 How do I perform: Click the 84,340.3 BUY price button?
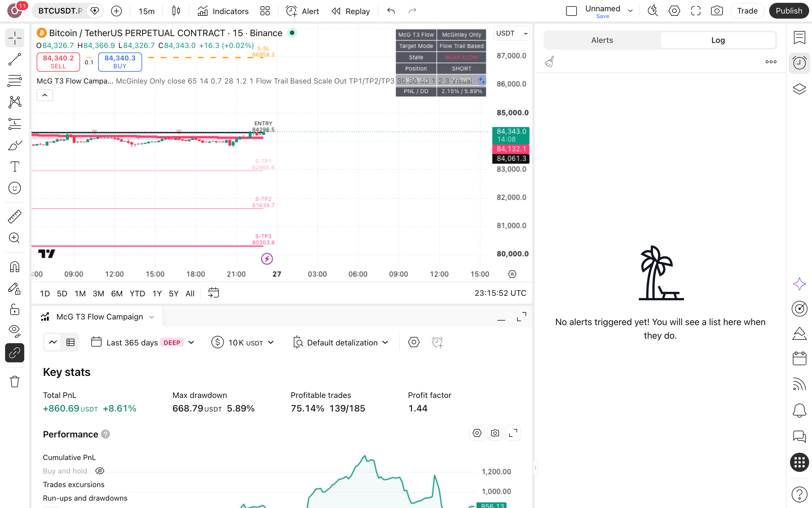click(x=120, y=62)
